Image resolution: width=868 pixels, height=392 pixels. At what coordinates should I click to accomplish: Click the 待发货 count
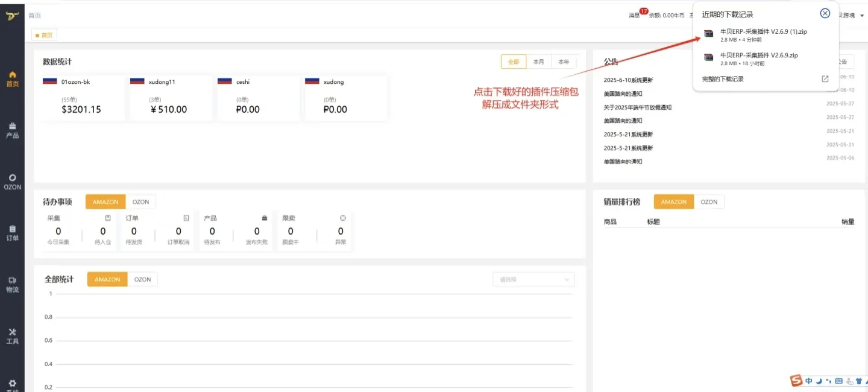(134, 231)
